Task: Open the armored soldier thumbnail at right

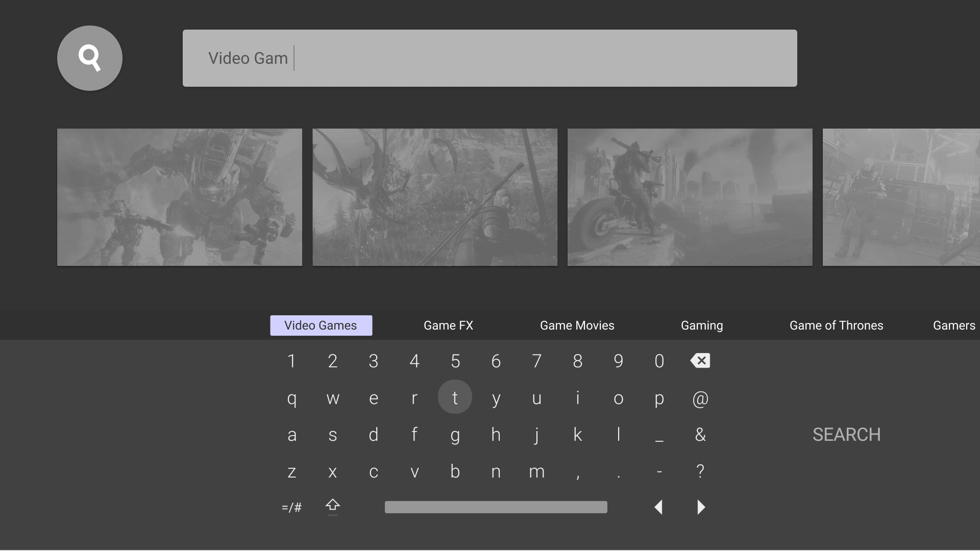Action: coord(901,197)
